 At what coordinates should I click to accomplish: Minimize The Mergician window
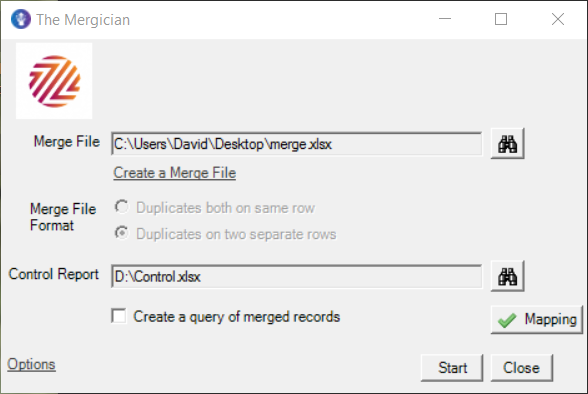click(x=445, y=19)
